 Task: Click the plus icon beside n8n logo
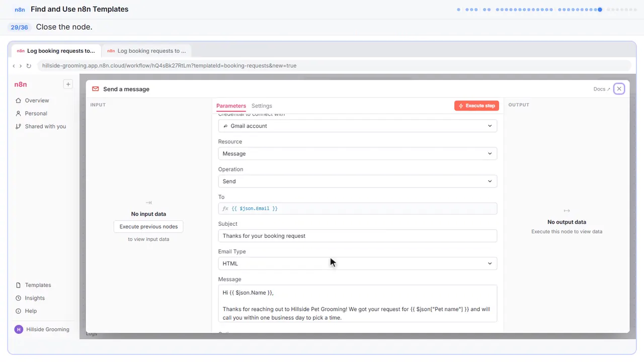point(68,84)
